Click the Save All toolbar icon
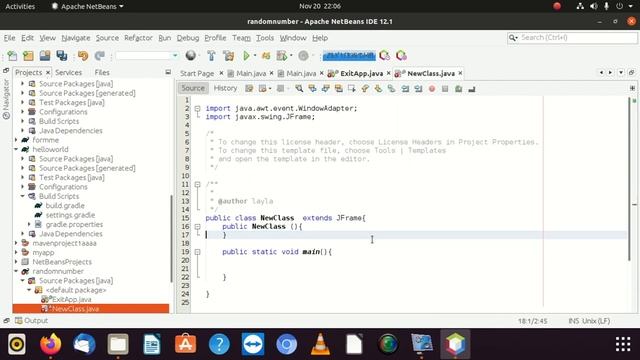The width and height of the screenshot is (640, 360). [62, 56]
